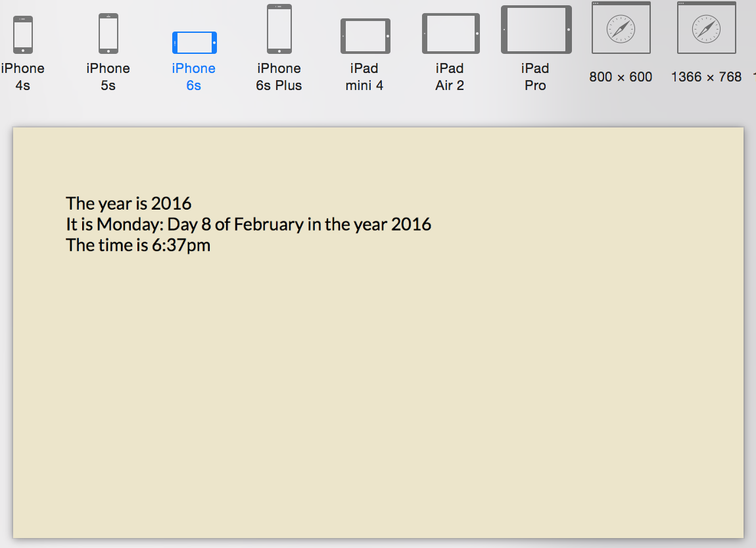Click the "The year is 2016" text line
This screenshot has width=756, height=548.
(129, 204)
